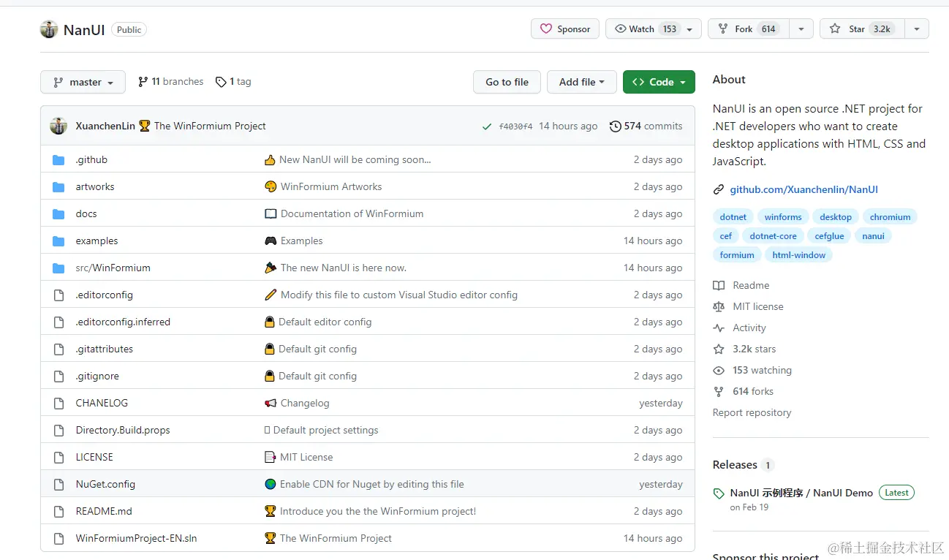The width and height of the screenshot is (949, 560).
Task: Open the dropdown arrow next to Fork
Action: (801, 29)
